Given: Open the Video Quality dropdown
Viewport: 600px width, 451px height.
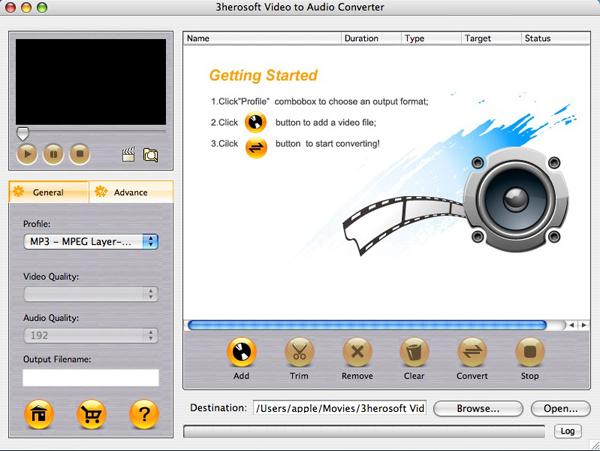Looking at the screenshot, I should tap(91, 294).
